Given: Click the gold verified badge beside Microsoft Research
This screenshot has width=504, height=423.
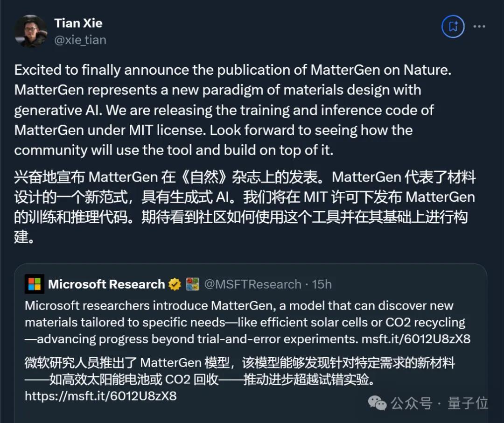Looking at the screenshot, I should point(174,284).
